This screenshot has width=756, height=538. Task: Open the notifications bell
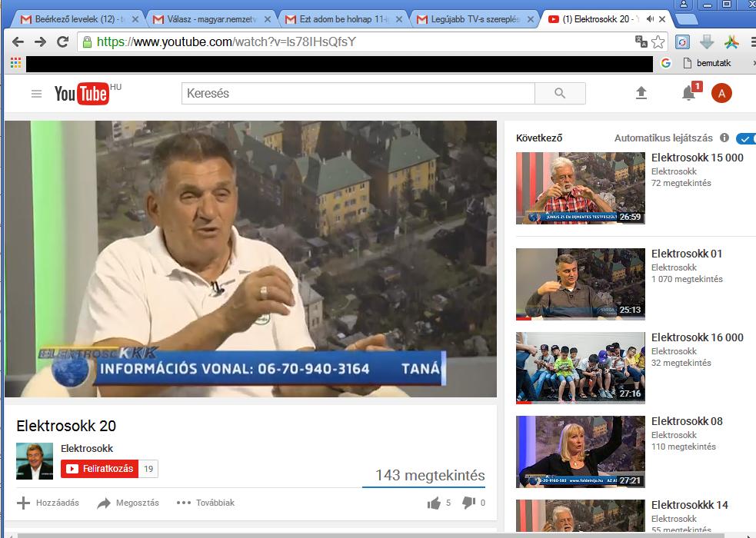[x=688, y=93]
